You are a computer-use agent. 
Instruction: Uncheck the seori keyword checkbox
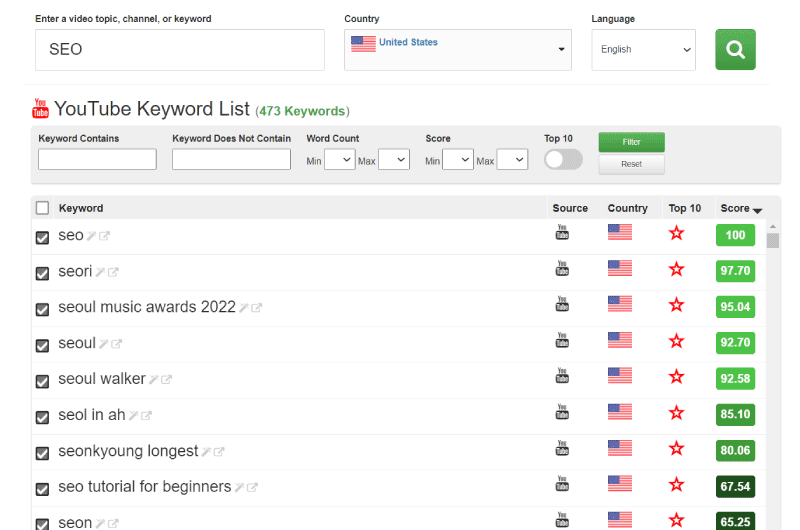(x=42, y=273)
